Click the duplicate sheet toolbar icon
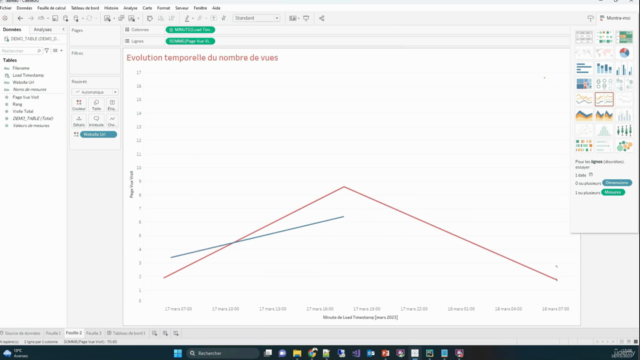The image size is (640, 360). [121, 18]
